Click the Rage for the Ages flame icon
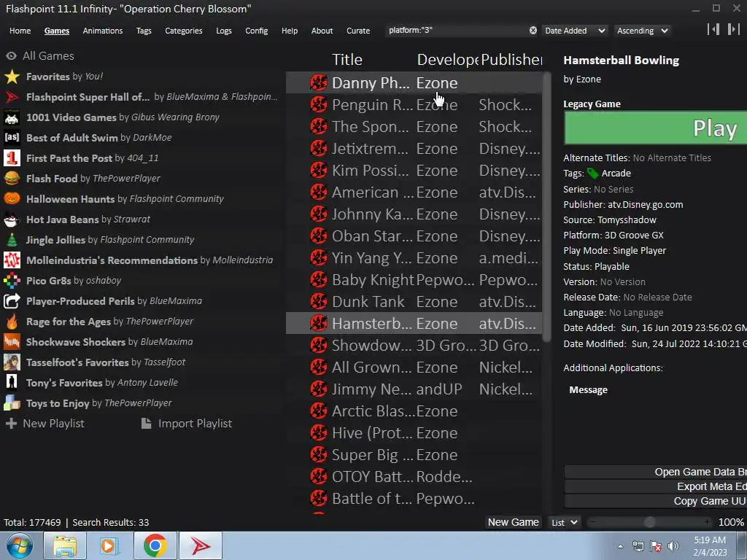 [12, 322]
